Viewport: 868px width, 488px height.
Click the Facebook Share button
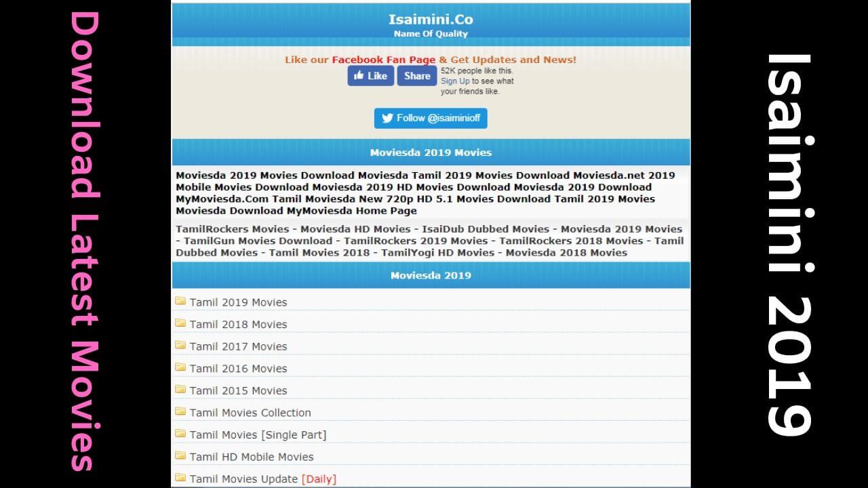click(x=417, y=76)
